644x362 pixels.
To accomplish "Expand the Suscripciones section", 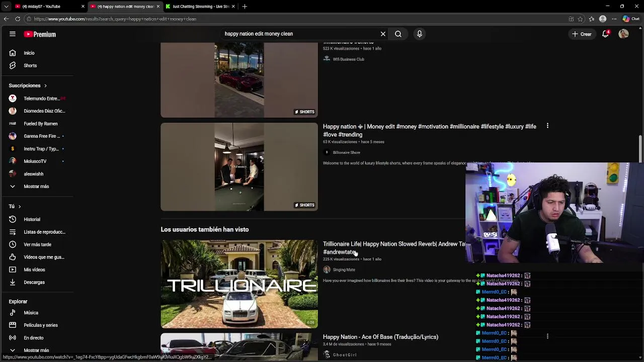I will (28, 85).
